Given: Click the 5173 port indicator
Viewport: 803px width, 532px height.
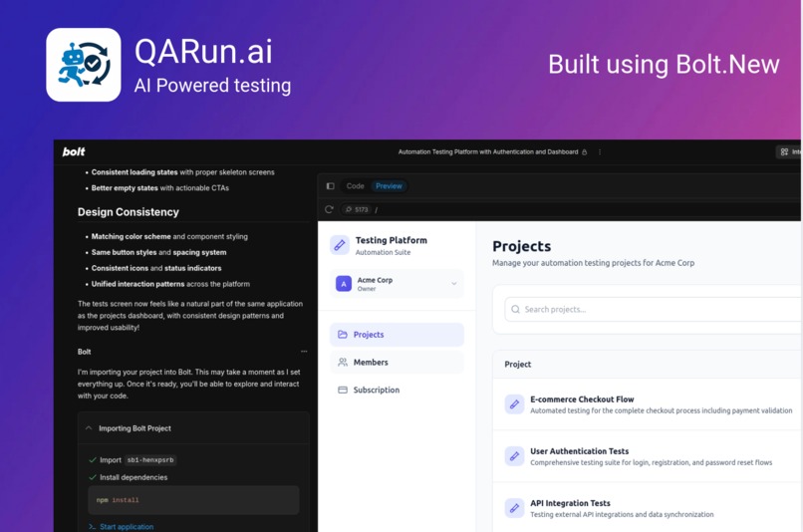Looking at the screenshot, I should (x=357, y=209).
